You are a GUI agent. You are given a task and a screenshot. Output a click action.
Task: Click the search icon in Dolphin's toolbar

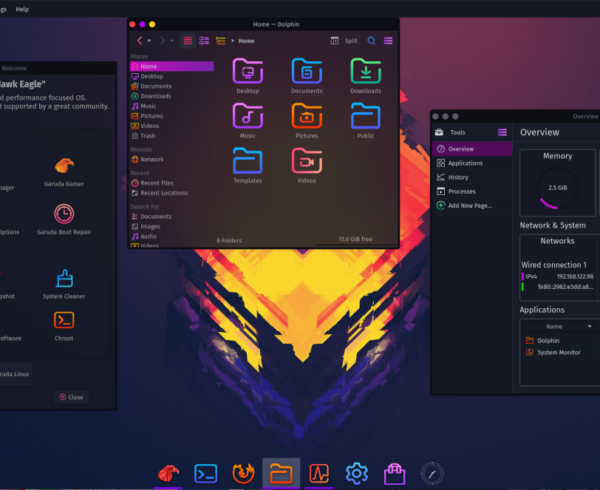(372, 41)
